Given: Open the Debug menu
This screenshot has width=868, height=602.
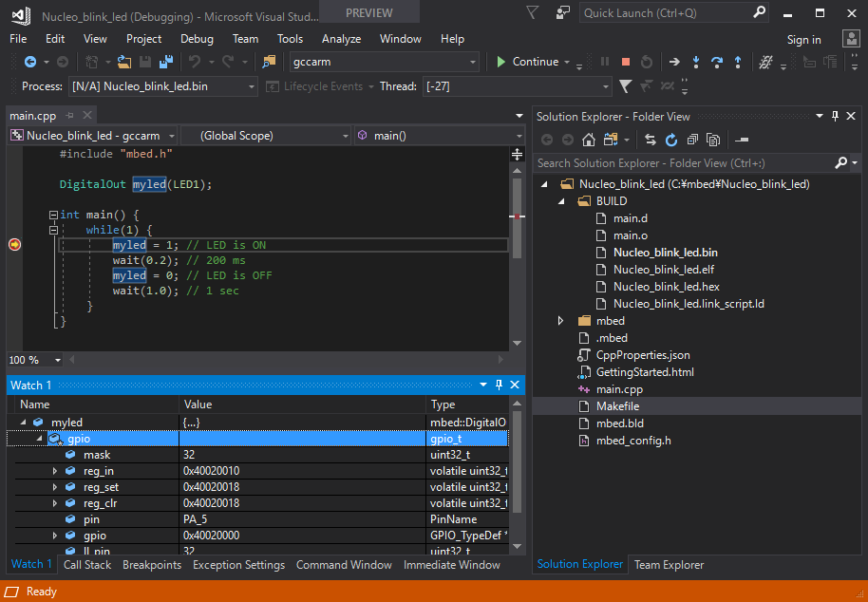Looking at the screenshot, I should pos(197,39).
